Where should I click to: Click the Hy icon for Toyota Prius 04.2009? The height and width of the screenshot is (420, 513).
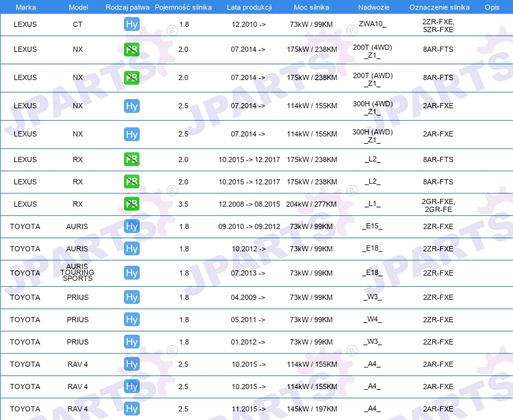coord(132,297)
